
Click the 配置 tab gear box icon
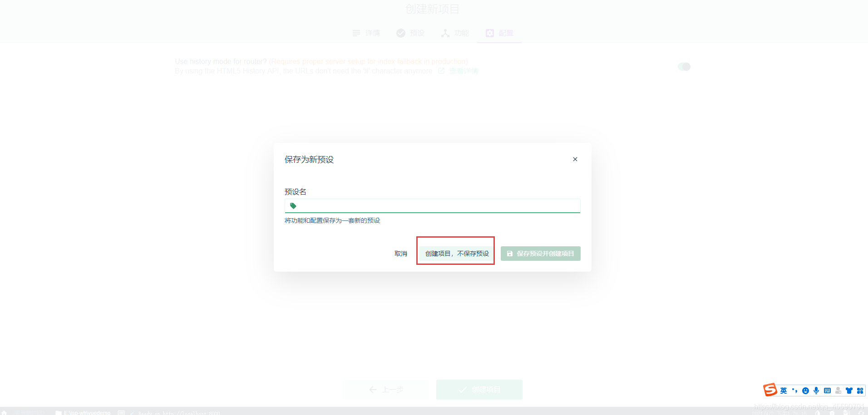point(490,33)
